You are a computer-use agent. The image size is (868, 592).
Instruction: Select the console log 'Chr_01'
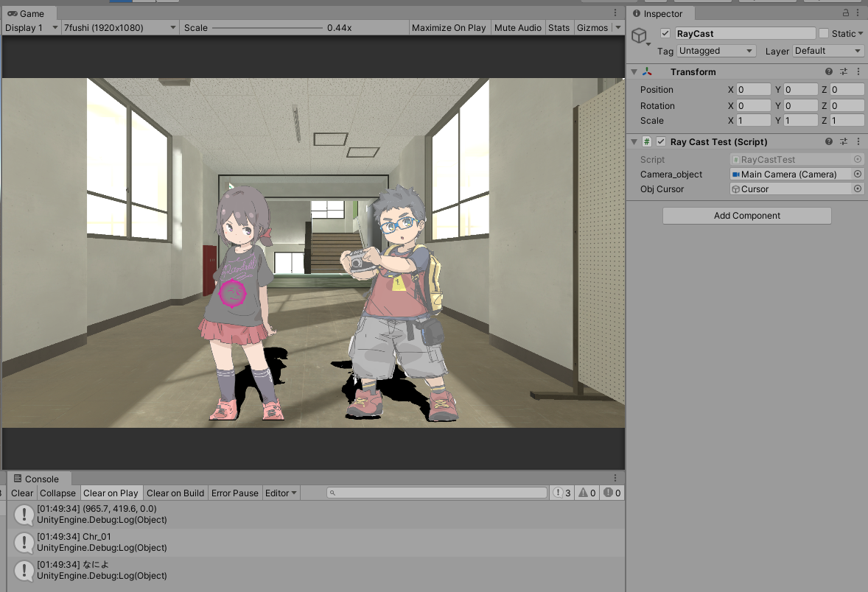tap(316, 542)
